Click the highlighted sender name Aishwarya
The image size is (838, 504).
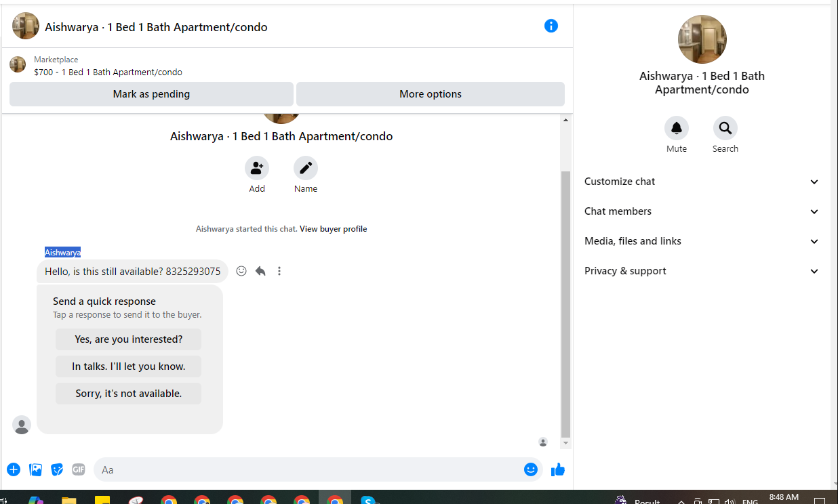[x=62, y=253]
